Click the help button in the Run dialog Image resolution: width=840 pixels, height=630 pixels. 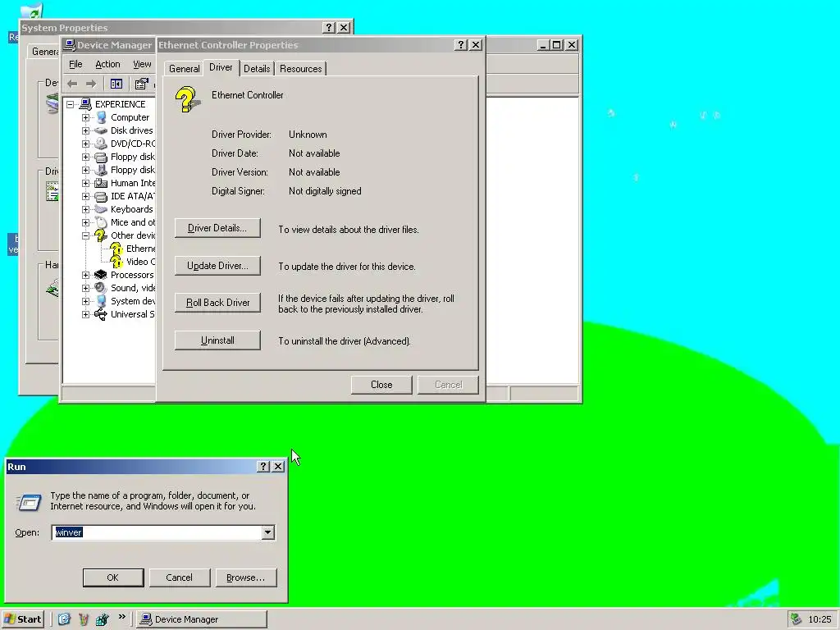pyautogui.click(x=263, y=467)
